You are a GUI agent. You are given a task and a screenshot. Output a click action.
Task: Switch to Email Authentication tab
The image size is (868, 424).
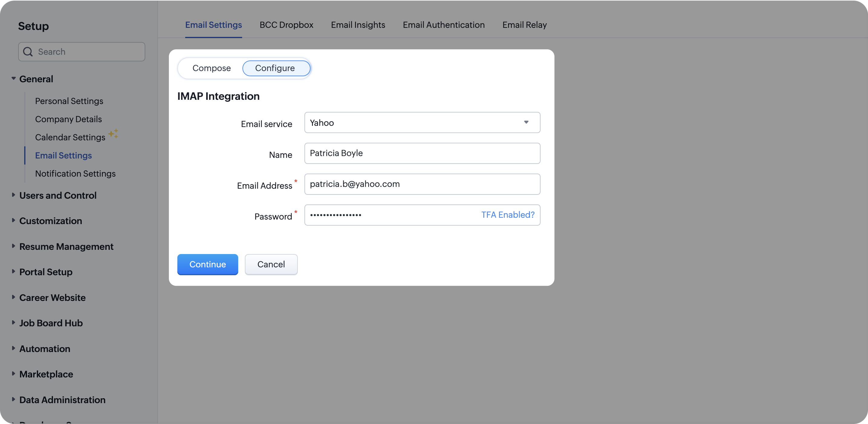click(443, 25)
